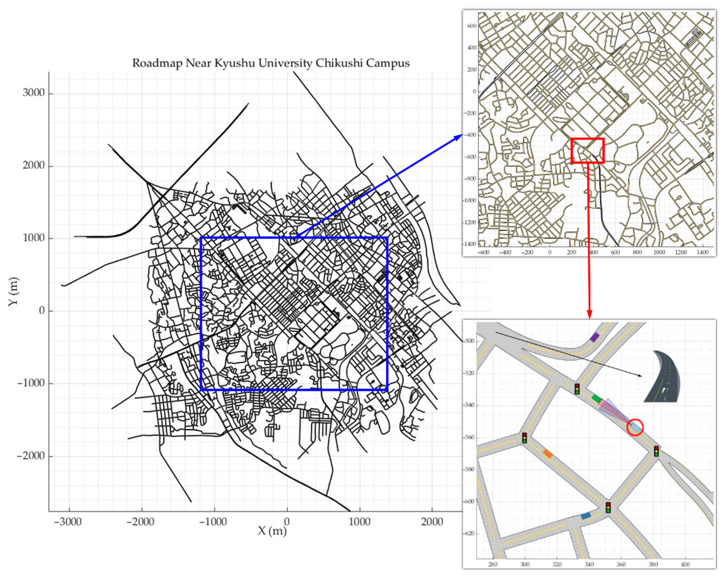Select the green vehicle block

tap(597, 398)
